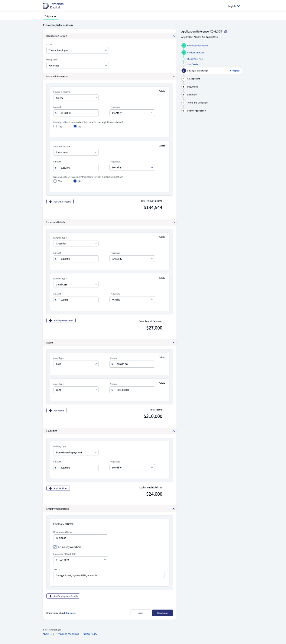Screen dimensions: 286x644
Task: Select Yes for Salary income eligibility
Action: click(x=55, y=127)
